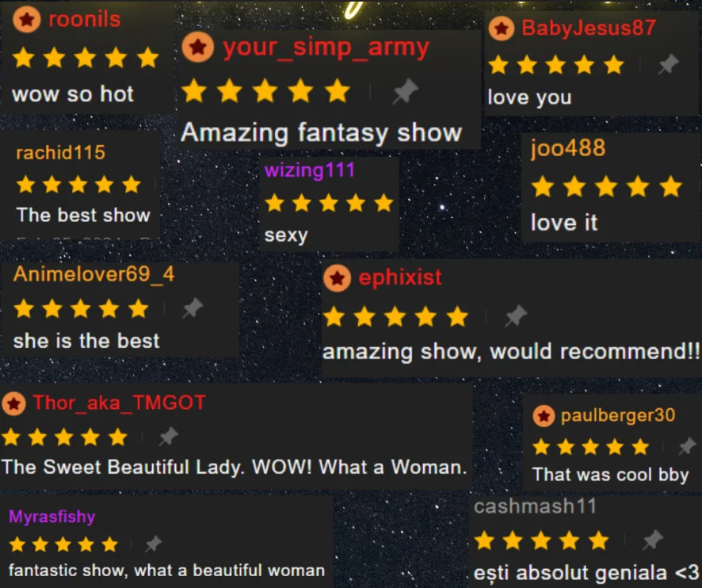Viewport: 702px width, 588px height.
Task: Open rachid115's profile
Action: click(x=60, y=153)
